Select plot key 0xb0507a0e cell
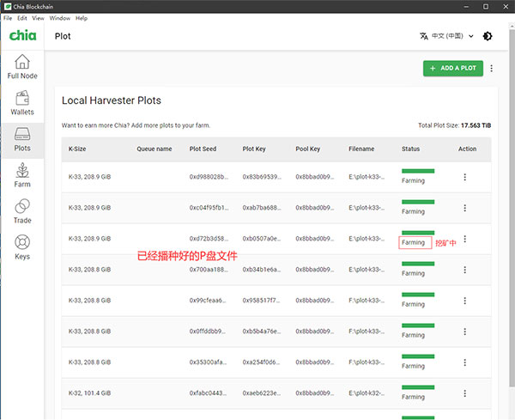The image size is (515, 420). 262,239
